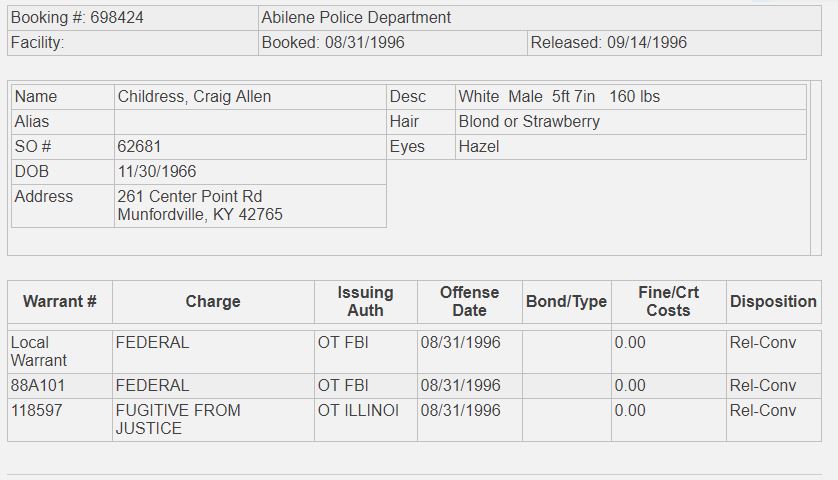Viewport: 838px width, 480px height.
Task: Click the Charge column header
Action: (x=213, y=301)
